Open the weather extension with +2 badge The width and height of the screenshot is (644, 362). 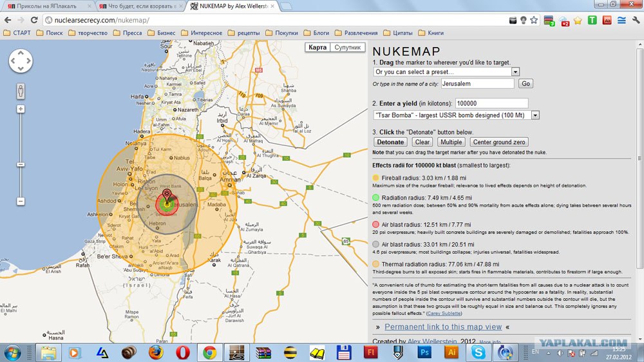(x=564, y=21)
